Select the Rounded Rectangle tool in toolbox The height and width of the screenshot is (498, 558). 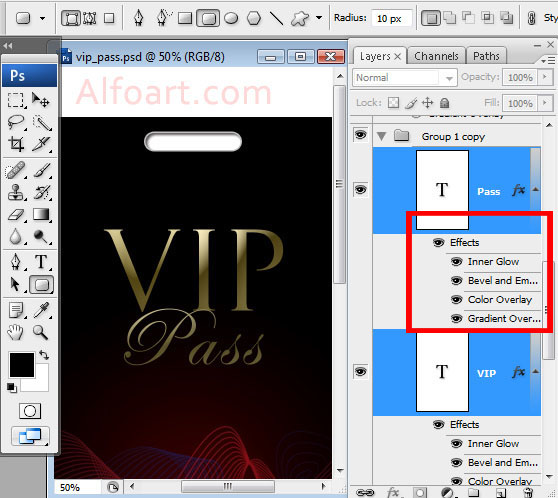click(42, 285)
